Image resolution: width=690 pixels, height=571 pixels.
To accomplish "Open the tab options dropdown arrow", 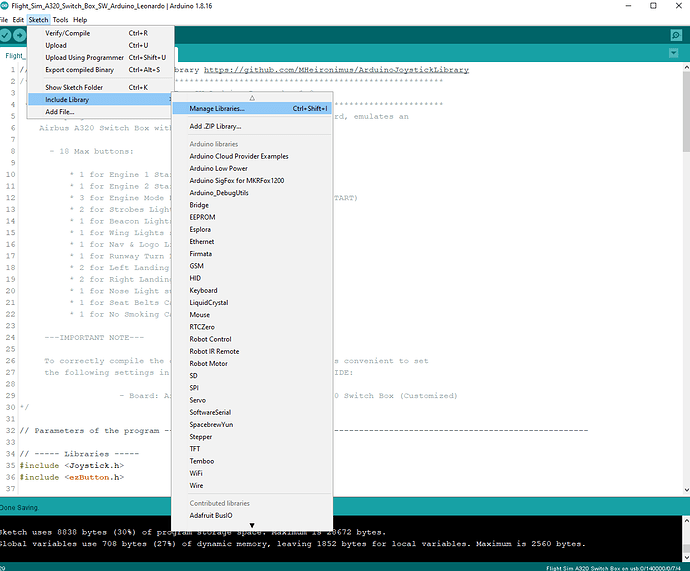I will coord(673,53).
